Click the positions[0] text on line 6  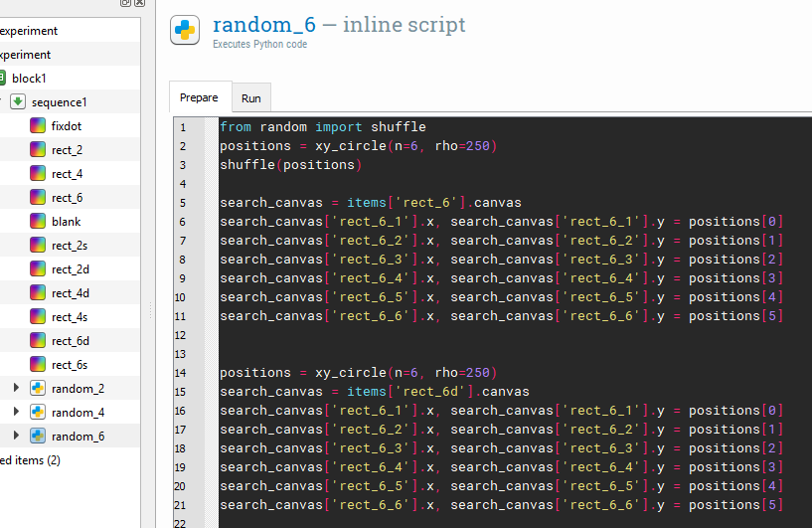click(735, 222)
